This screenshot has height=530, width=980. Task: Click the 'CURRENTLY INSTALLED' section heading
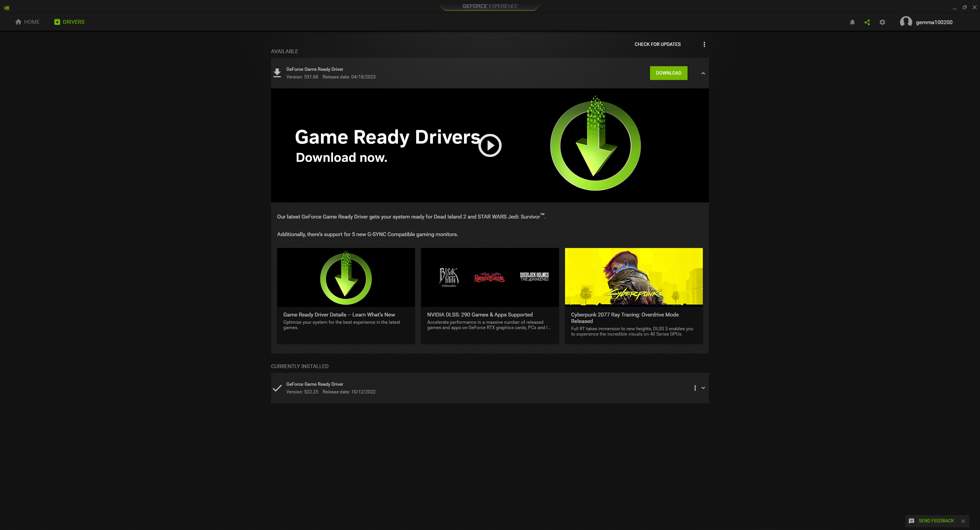click(x=300, y=366)
